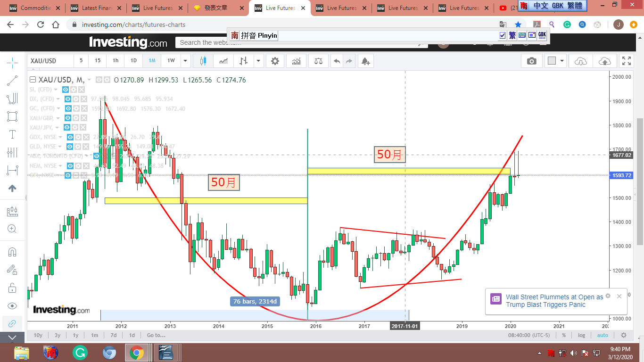Image resolution: width=644 pixels, height=362 pixels.
Task: Expand DX (CFD) legend dropdown arrow
Action: [58, 99]
